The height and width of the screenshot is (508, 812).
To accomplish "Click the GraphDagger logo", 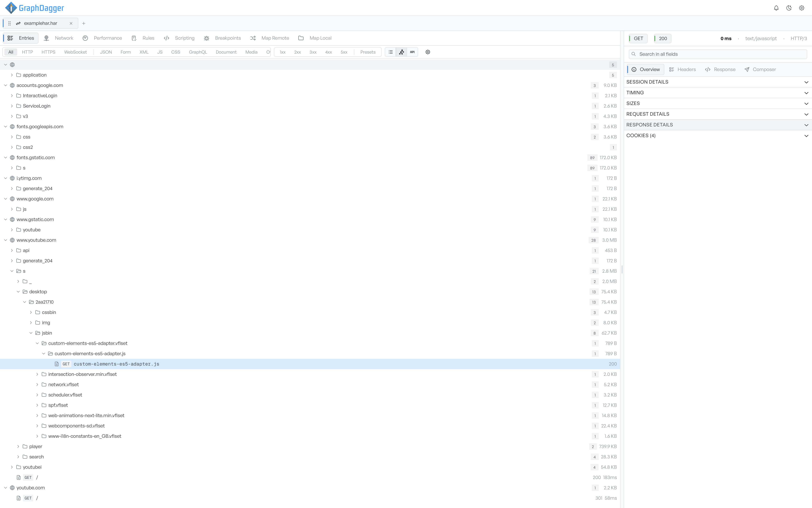I will tap(34, 8).
